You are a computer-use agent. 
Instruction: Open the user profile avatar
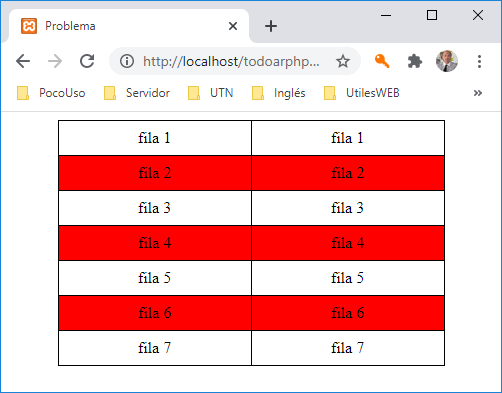click(x=447, y=61)
